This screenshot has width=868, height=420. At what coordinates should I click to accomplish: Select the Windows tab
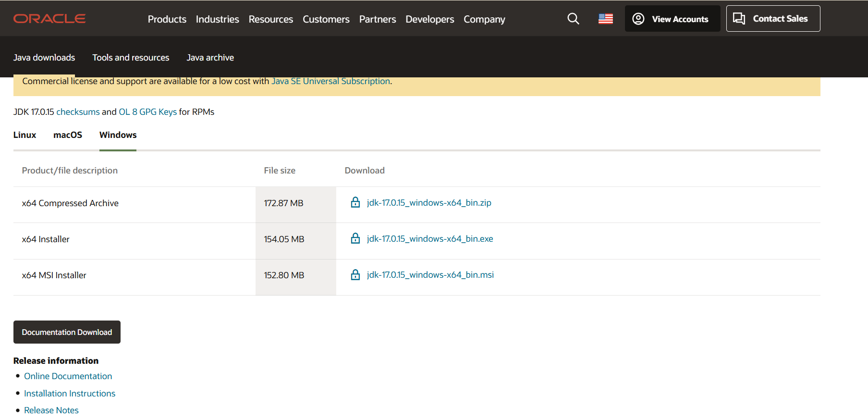[118, 135]
